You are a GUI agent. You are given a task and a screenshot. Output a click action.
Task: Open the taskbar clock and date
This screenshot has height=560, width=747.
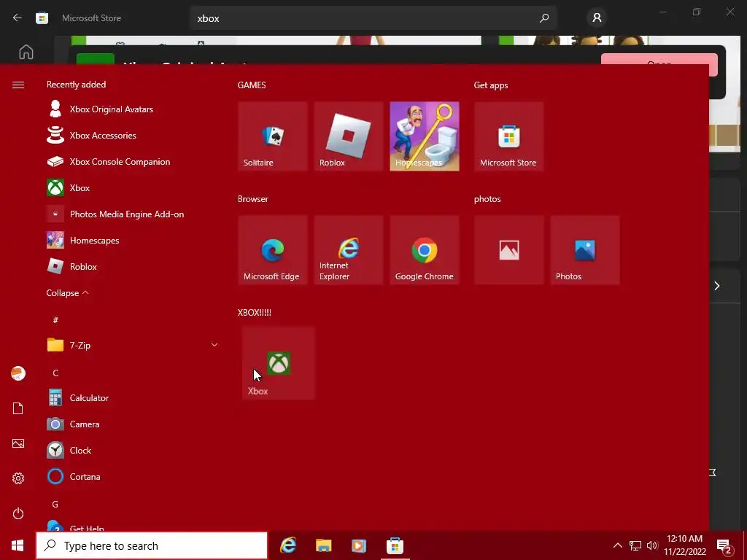click(684, 545)
